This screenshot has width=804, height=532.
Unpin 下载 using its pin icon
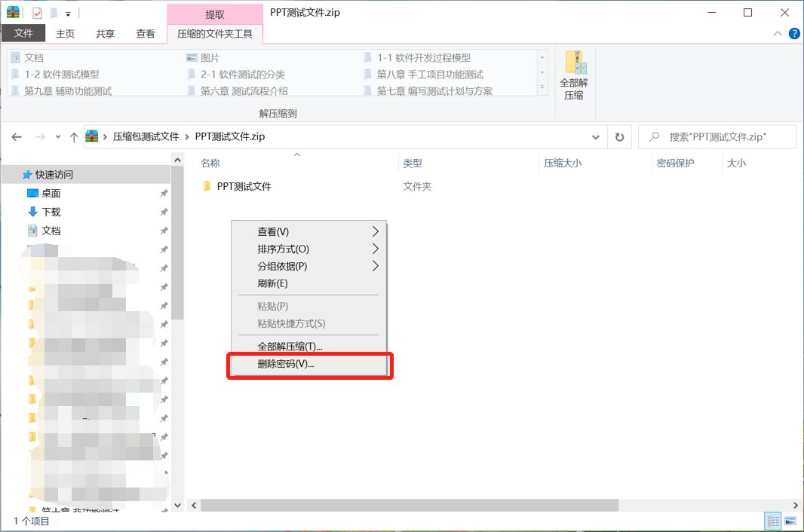tap(164, 212)
